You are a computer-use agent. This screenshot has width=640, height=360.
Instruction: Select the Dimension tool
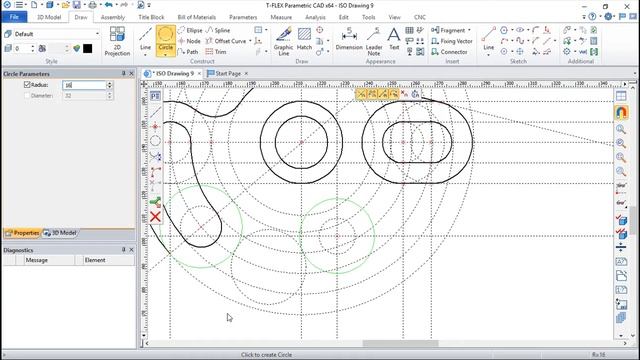point(349,39)
